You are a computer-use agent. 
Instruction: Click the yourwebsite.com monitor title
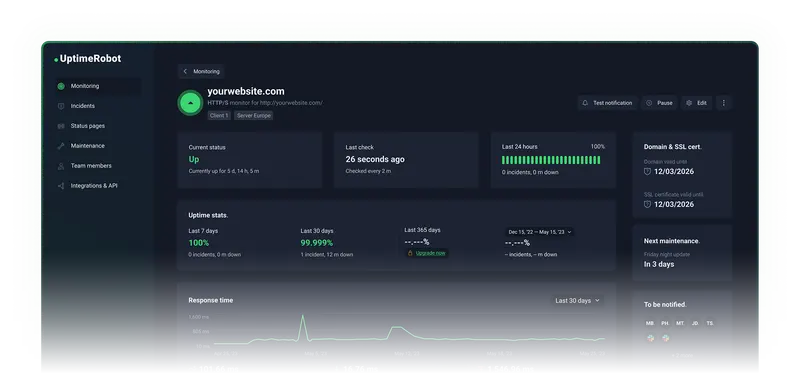coord(246,91)
